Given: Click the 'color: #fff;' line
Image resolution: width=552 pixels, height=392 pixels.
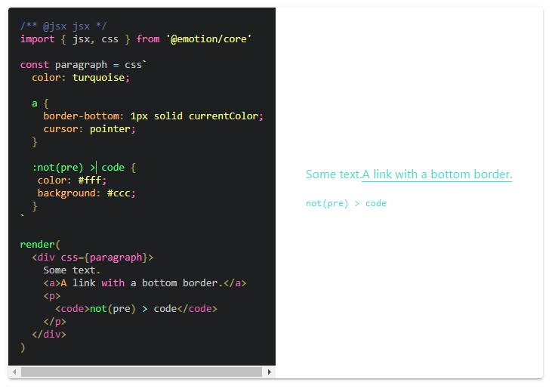Looking at the screenshot, I should click(72, 181).
